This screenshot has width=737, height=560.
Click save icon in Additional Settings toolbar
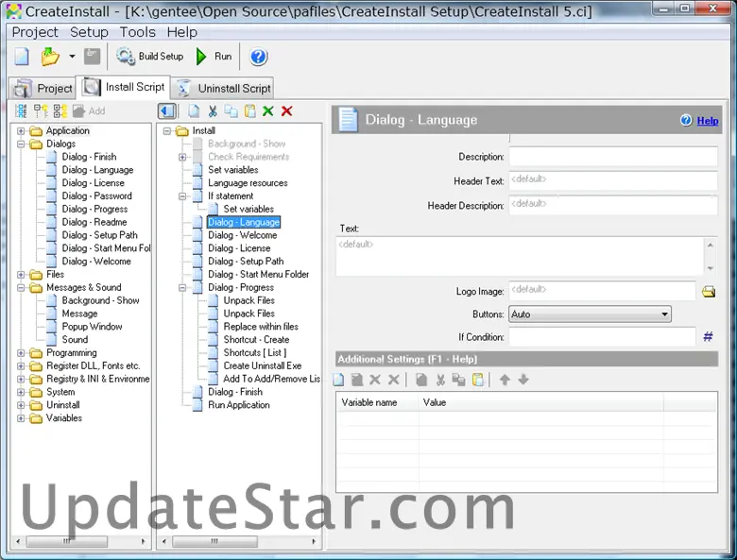coord(357,380)
